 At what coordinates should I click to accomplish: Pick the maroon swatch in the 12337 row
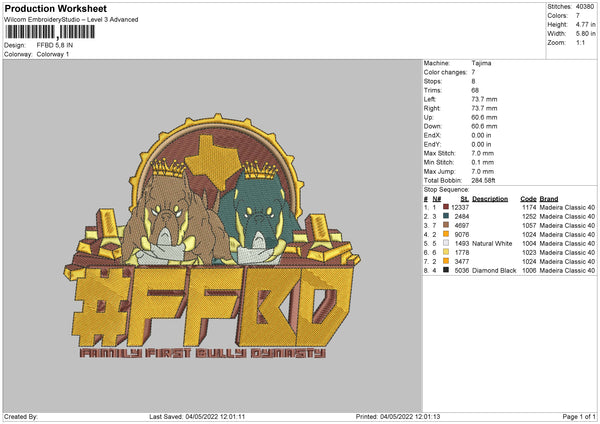pos(446,207)
